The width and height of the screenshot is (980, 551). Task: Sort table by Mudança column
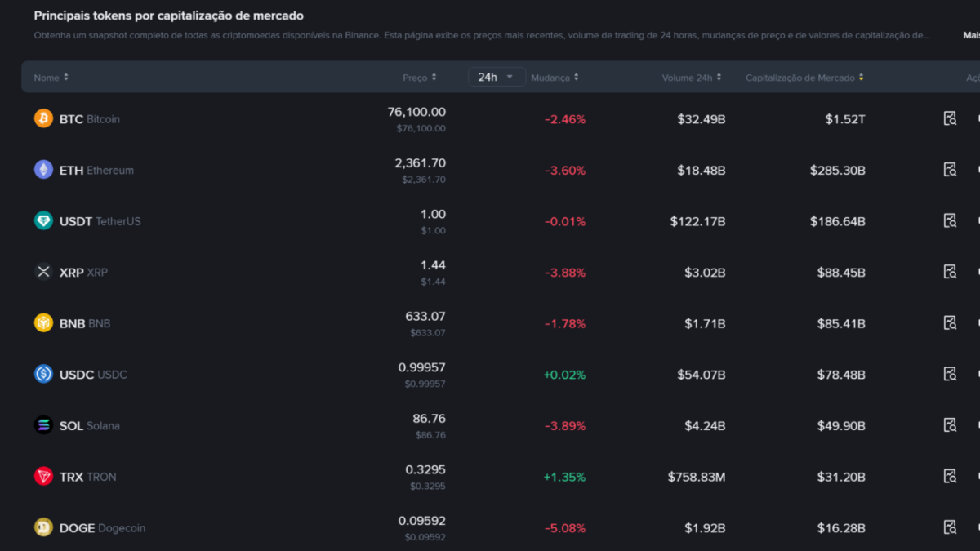point(555,78)
